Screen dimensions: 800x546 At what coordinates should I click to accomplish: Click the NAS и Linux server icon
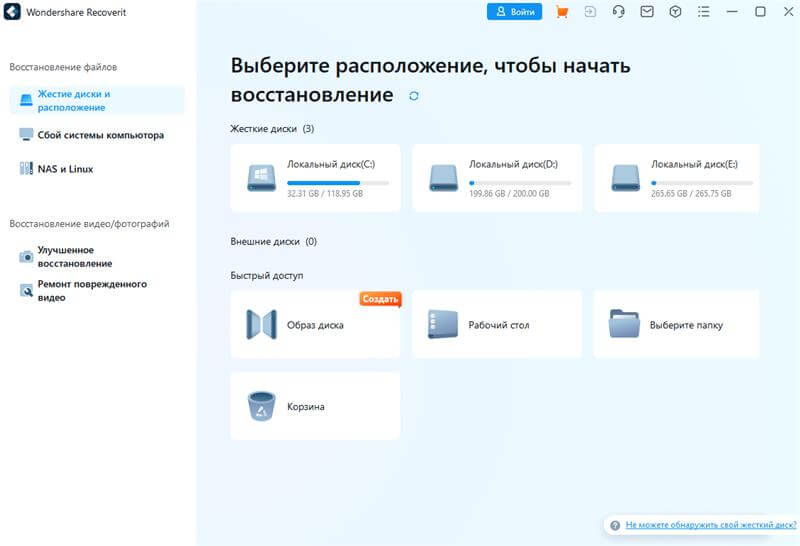pos(26,168)
